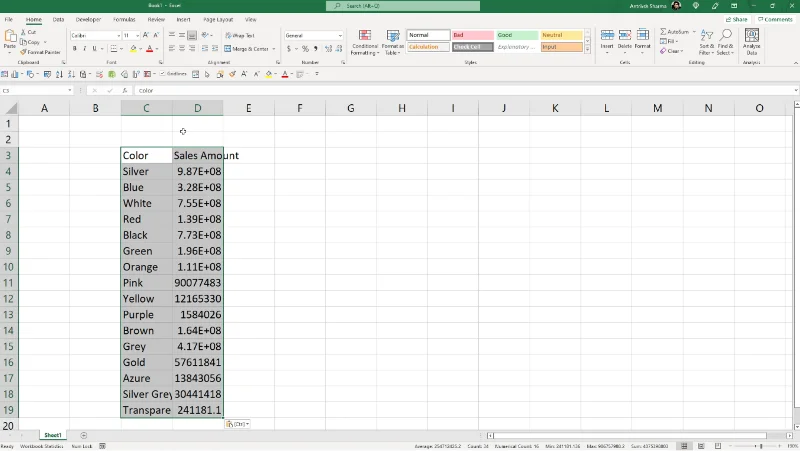Screen dimensions: 800x451
Task: Open Conditional Formatting
Action: pyautogui.click(x=365, y=43)
